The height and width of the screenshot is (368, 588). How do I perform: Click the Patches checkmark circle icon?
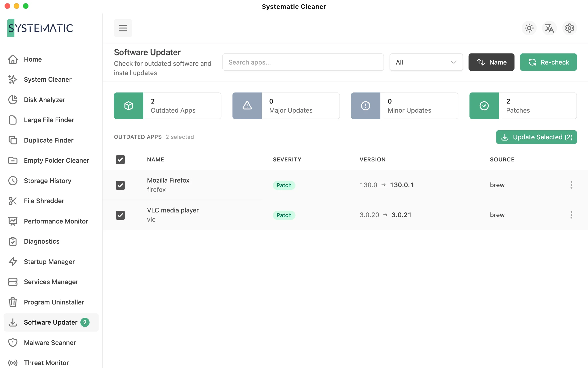[484, 106]
